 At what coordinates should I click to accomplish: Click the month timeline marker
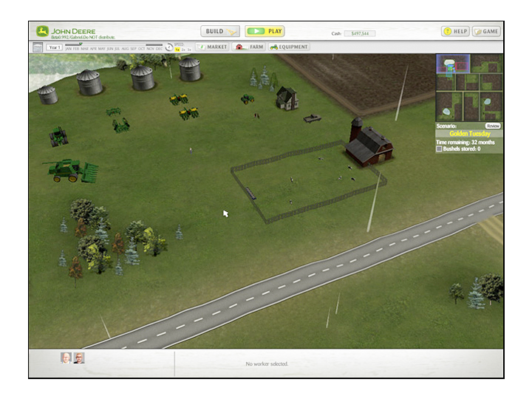81,44
